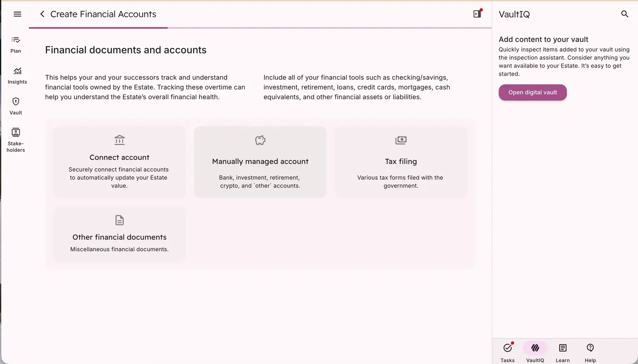Click the bank building icon on Connect account

(120, 140)
